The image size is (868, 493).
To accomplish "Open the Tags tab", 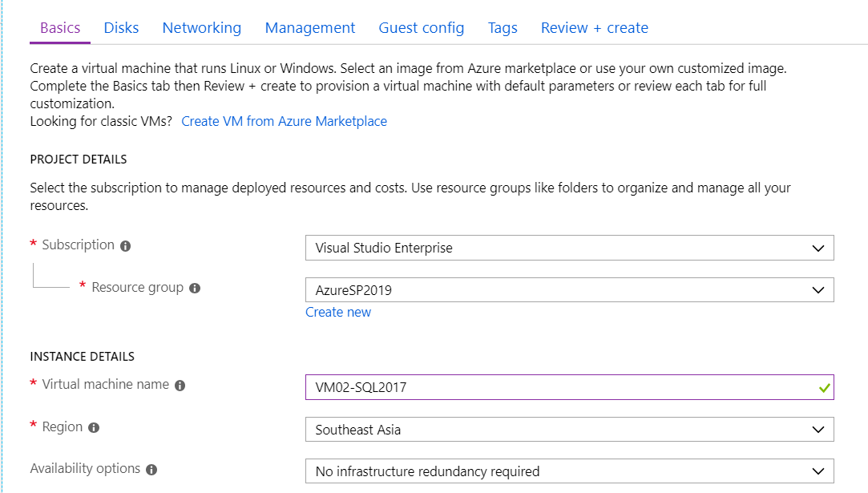I will click(x=503, y=28).
